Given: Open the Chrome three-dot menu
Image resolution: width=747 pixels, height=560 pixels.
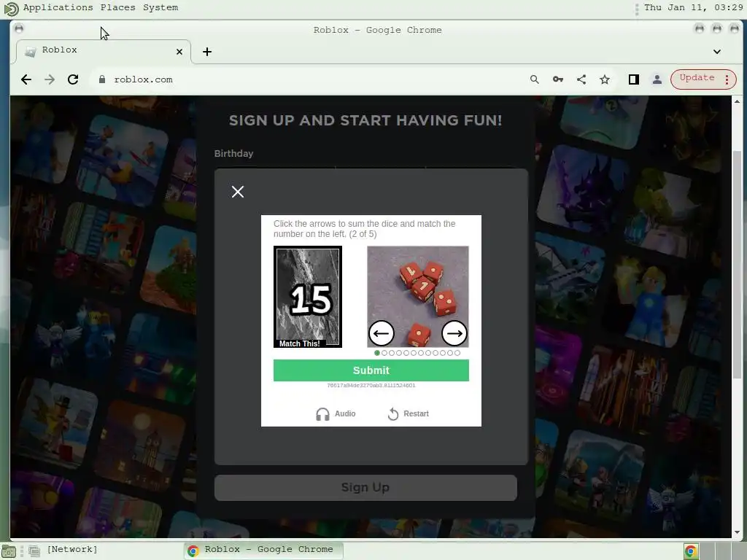Looking at the screenshot, I should [x=727, y=79].
